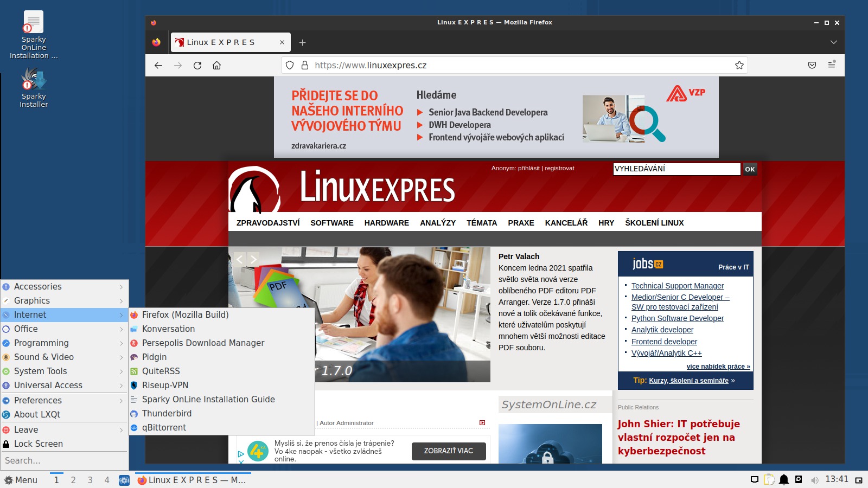The width and height of the screenshot is (868, 488).
Task: Open About LXQt entry
Action: coord(64,414)
